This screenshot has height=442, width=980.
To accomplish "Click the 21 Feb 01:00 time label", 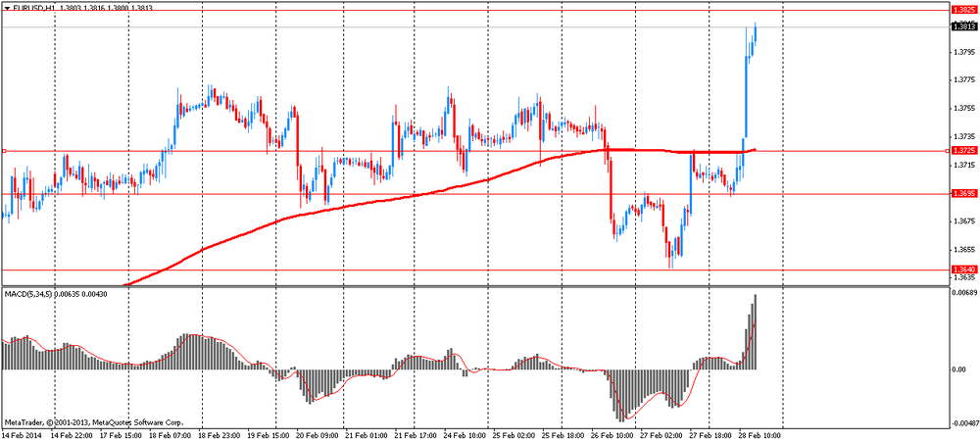I will point(367,434).
